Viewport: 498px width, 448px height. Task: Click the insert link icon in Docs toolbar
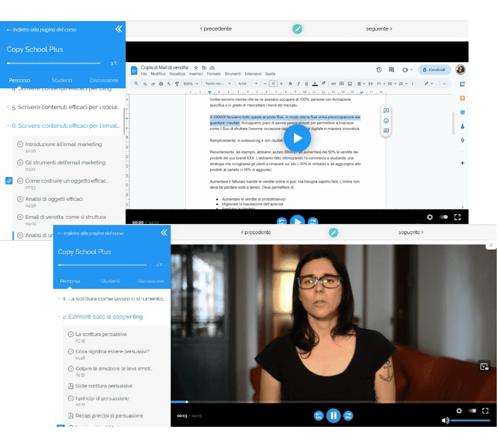(x=333, y=84)
